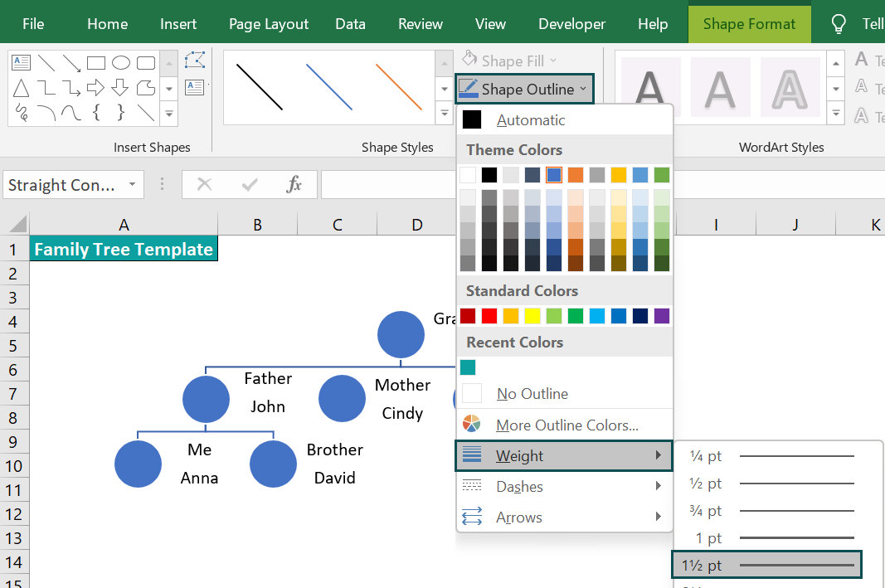The width and height of the screenshot is (885, 588).
Task: Select the ¾ pt line weight
Action: (x=771, y=510)
